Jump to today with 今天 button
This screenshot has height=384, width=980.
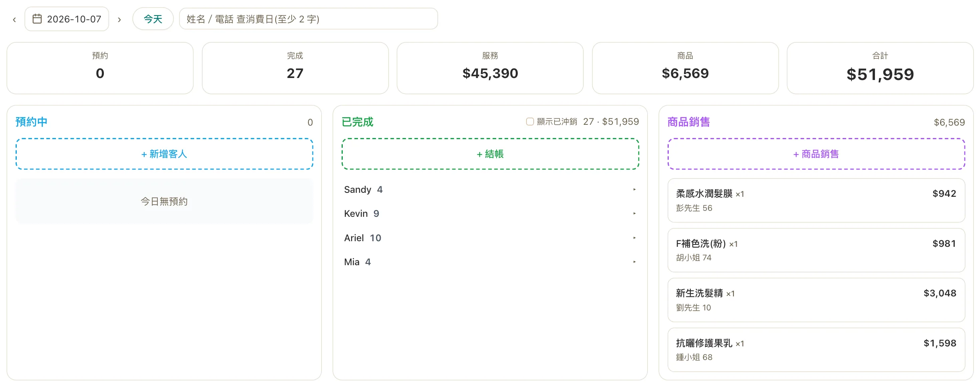[153, 19]
